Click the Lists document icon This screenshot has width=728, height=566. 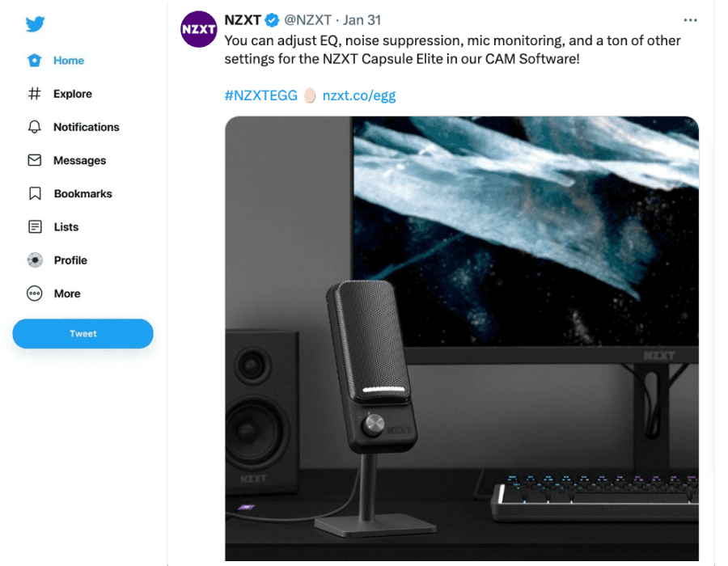tap(35, 227)
